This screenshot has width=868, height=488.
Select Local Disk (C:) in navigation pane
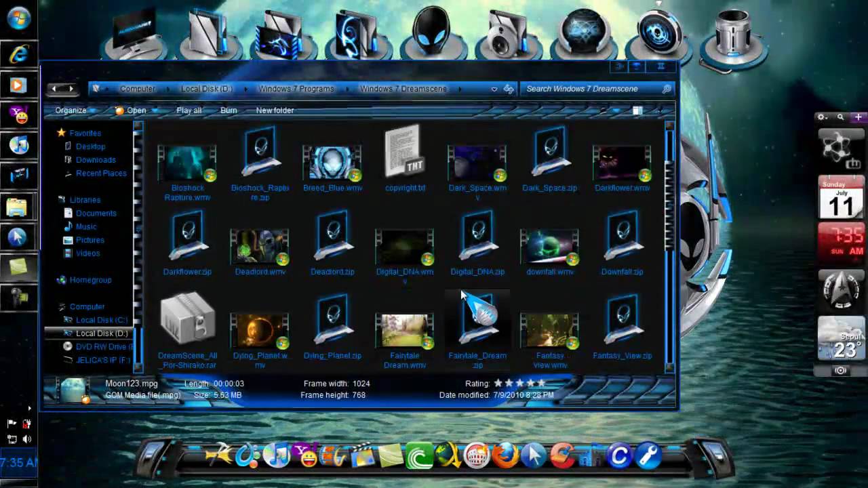102,320
